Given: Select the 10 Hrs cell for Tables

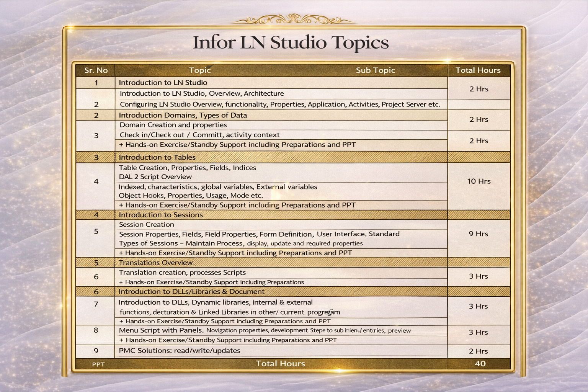Looking at the screenshot, I should [x=478, y=181].
